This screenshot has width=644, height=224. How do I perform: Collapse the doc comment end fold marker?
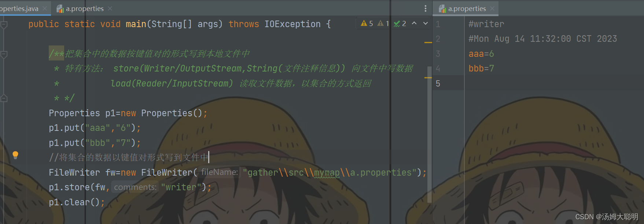[4, 98]
